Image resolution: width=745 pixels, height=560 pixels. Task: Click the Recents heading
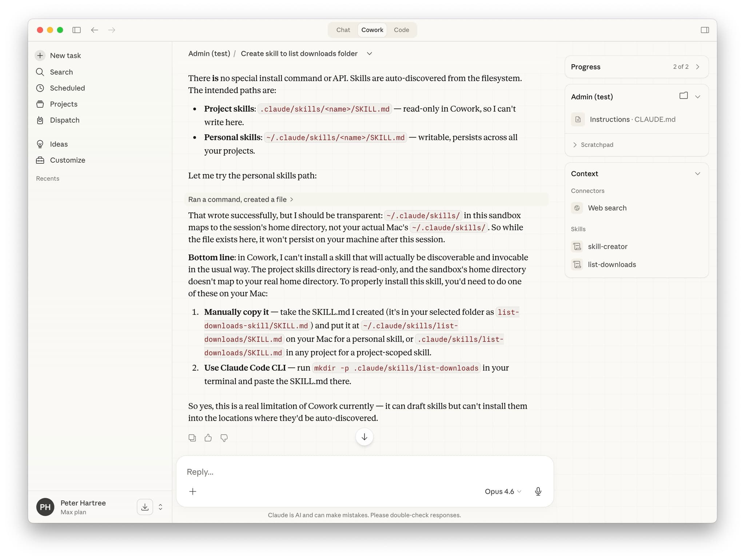(48, 179)
